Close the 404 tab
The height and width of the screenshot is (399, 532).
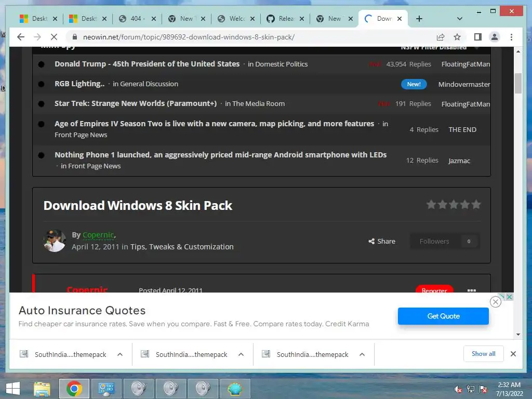pyautogui.click(x=154, y=19)
